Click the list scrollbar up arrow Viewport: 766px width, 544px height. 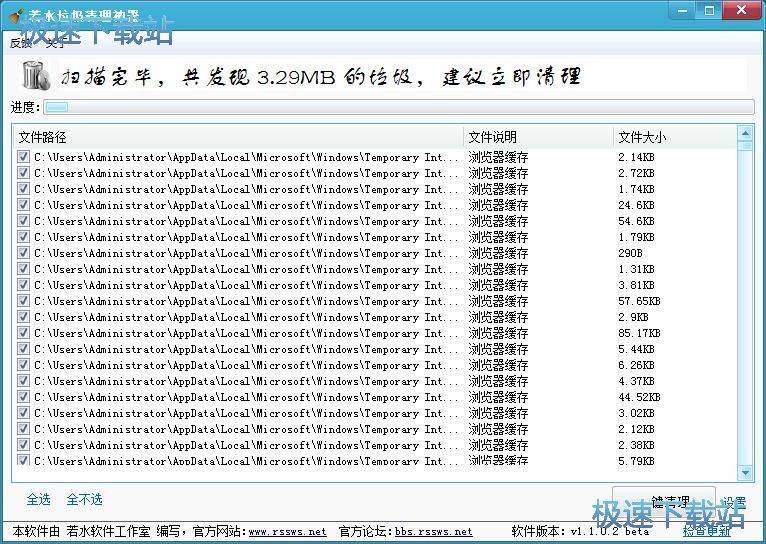745,133
